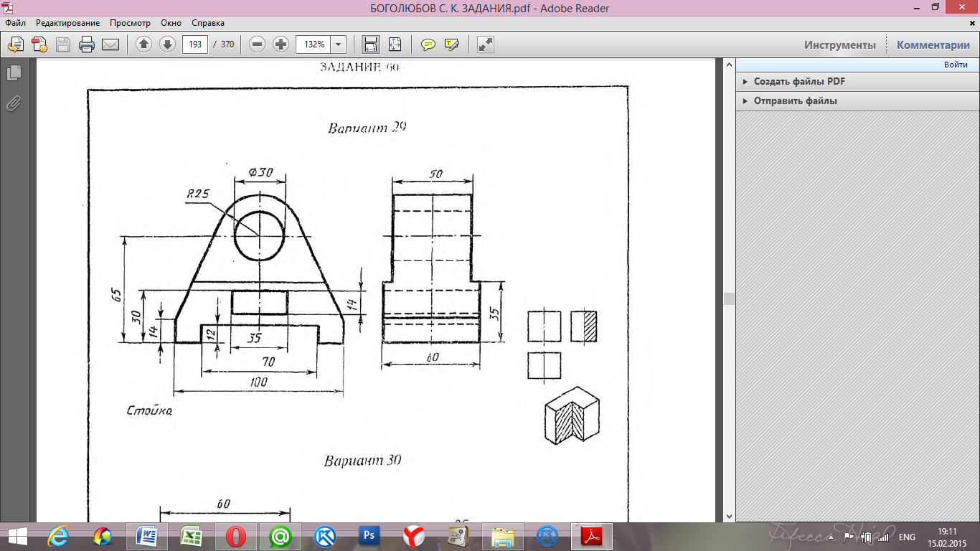Show attachments paperclip panel icon

(x=14, y=104)
